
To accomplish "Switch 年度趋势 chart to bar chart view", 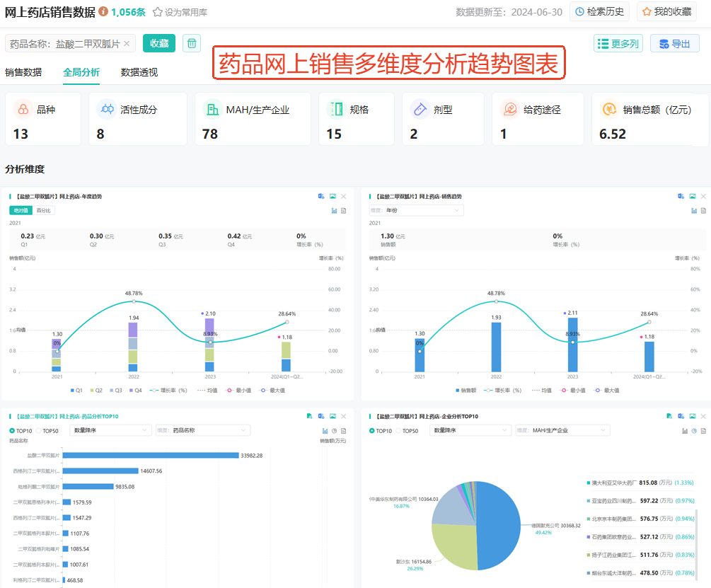I will point(334,210).
